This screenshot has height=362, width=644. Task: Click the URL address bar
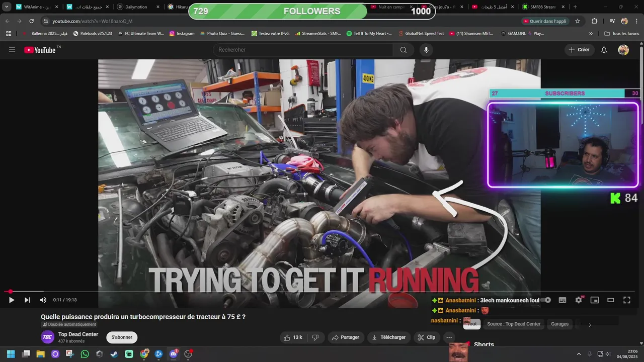(282, 21)
